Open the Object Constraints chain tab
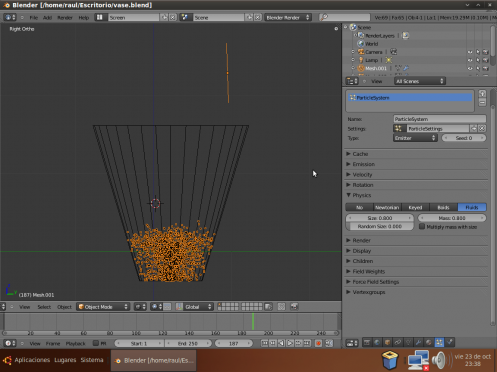 (398, 342)
